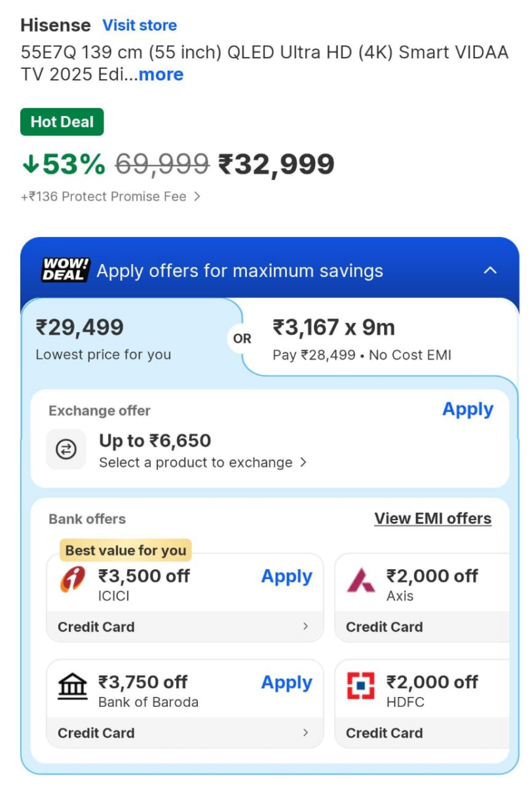Collapse the Apply offers panel
The image size is (532, 786).
click(x=490, y=270)
